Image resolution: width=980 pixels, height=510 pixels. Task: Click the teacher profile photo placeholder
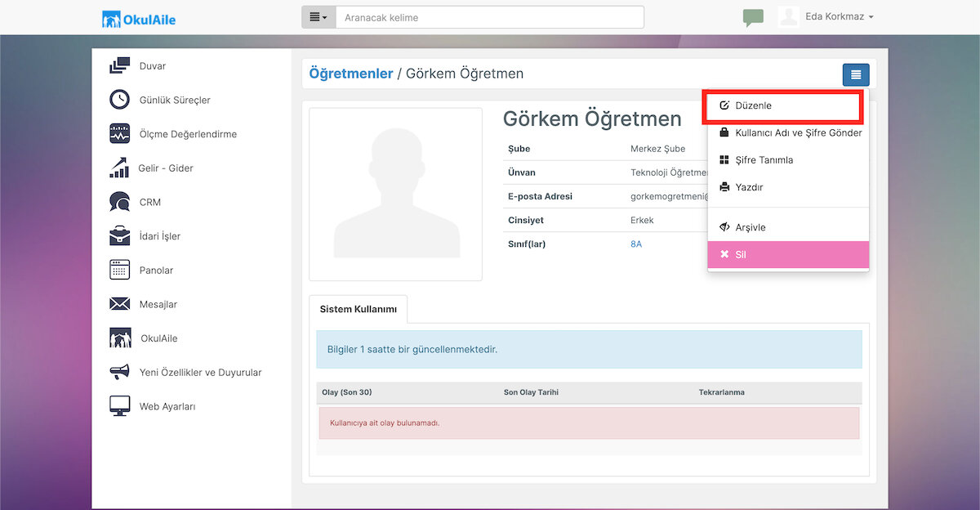click(396, 195)
